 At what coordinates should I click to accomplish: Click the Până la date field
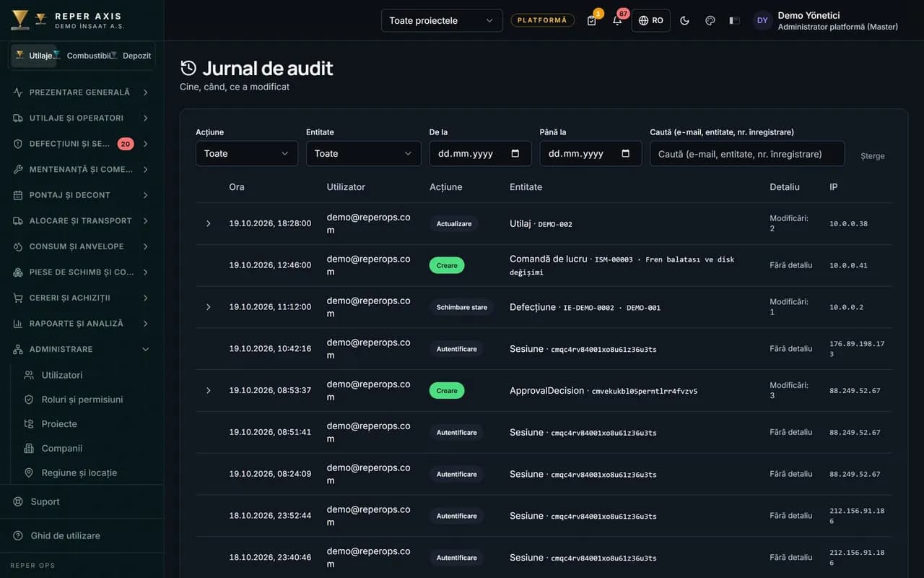pos(590,153)
